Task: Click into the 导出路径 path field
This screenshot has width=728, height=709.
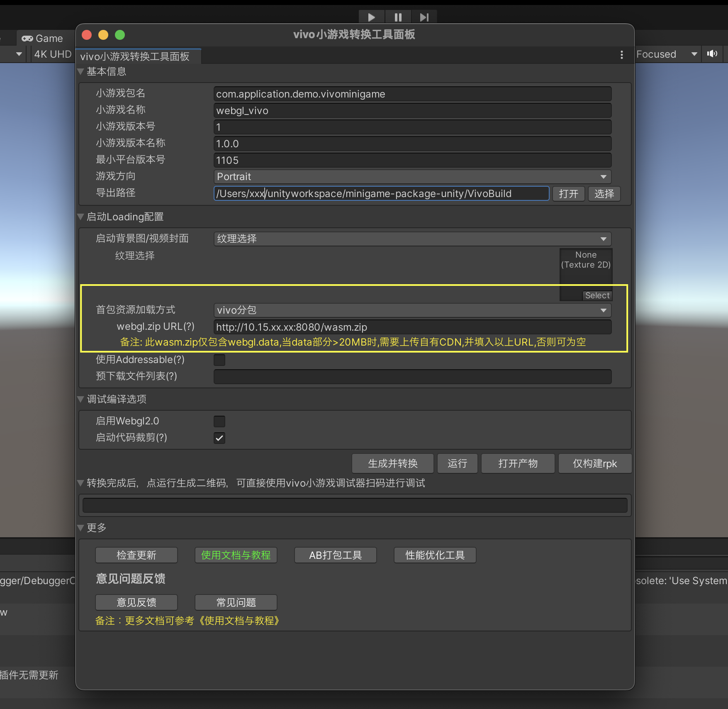Action: [x=381, y=193]
